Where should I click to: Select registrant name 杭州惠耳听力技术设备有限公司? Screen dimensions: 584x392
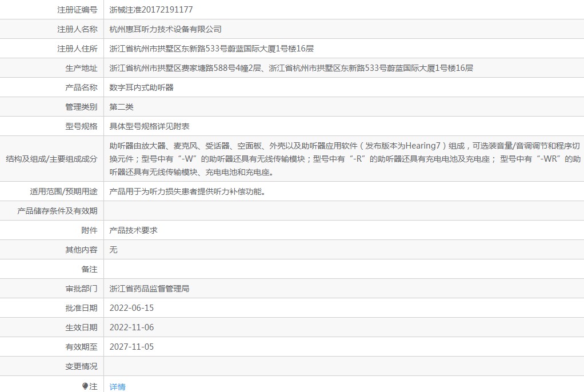coord(165,29)
